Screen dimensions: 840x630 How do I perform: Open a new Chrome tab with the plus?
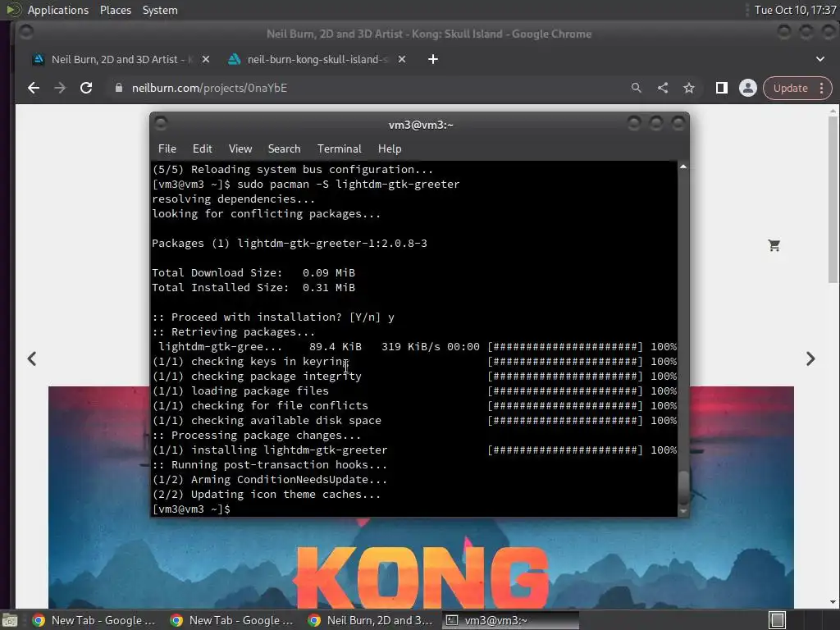(x=433, y=59)
